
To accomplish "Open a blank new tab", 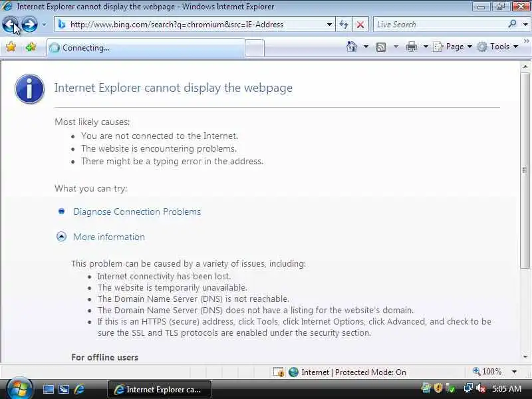I will click(x=255, y=48).
